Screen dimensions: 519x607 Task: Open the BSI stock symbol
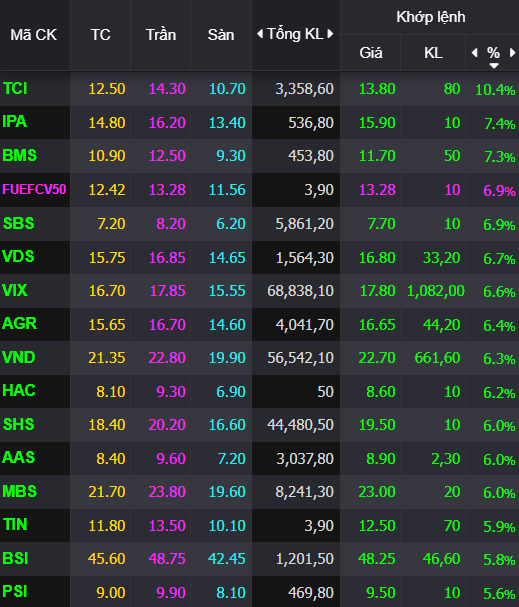[x=15, y=559]
